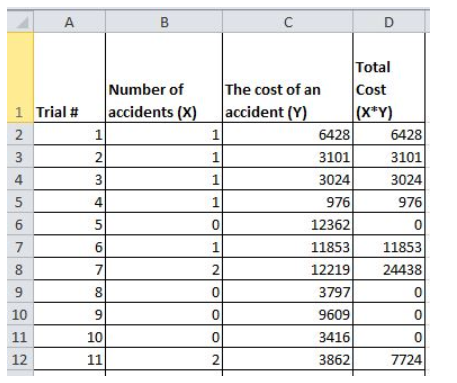Select total cost cell 24438
The width and height of the screenshot is (457, 383).
click(x=389, y=269)
